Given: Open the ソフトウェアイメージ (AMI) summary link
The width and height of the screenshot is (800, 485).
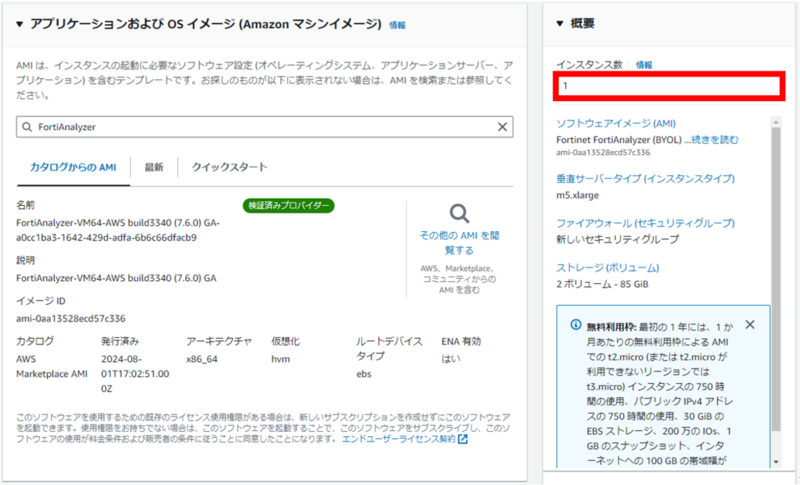Looking at the screenshot, I should click(x=616, y=123).
